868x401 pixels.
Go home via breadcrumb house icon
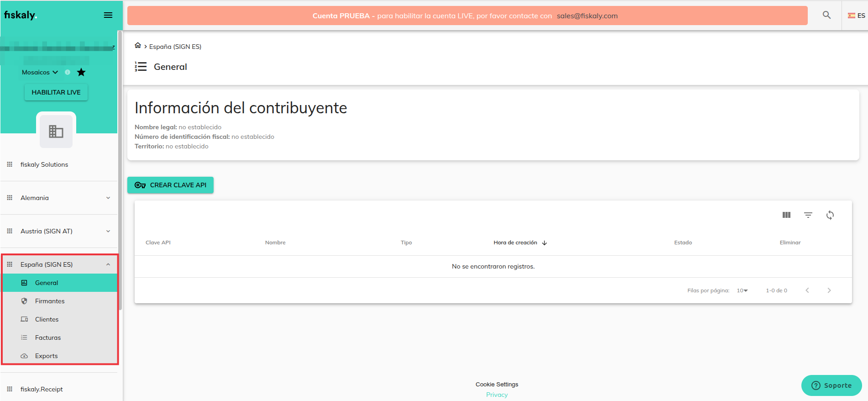tap(138, 45)
